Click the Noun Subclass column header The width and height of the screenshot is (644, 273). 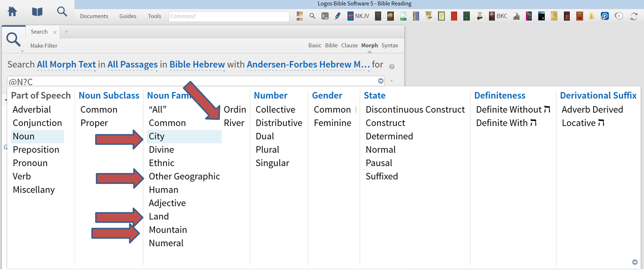click(109, 95)
